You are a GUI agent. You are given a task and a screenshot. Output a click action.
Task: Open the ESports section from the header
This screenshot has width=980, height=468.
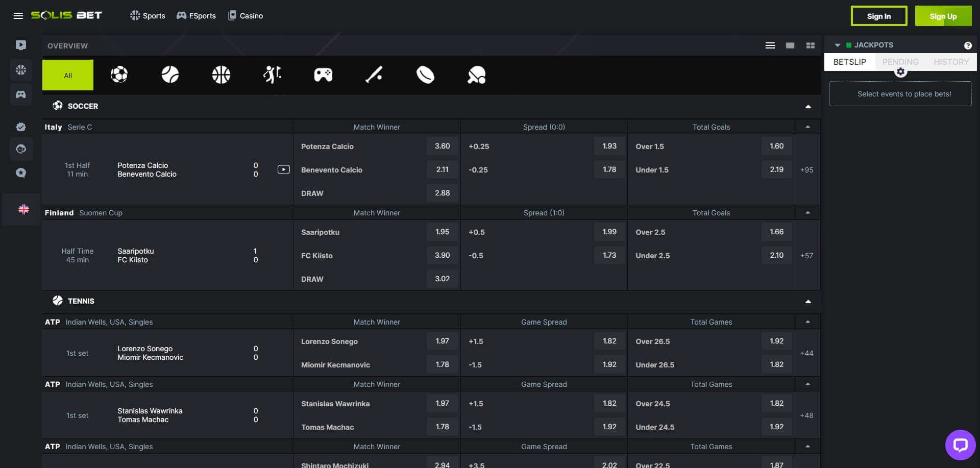coord(196,15)
